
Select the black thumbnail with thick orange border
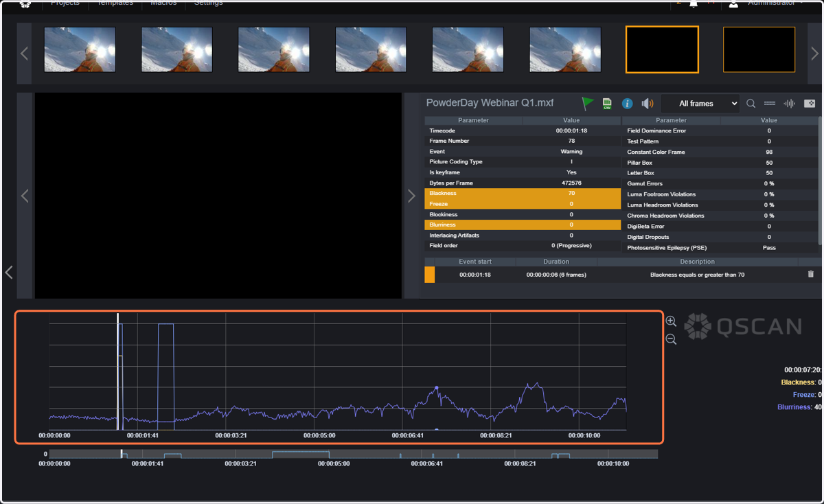pyautogui.click(x=662, y=49)
